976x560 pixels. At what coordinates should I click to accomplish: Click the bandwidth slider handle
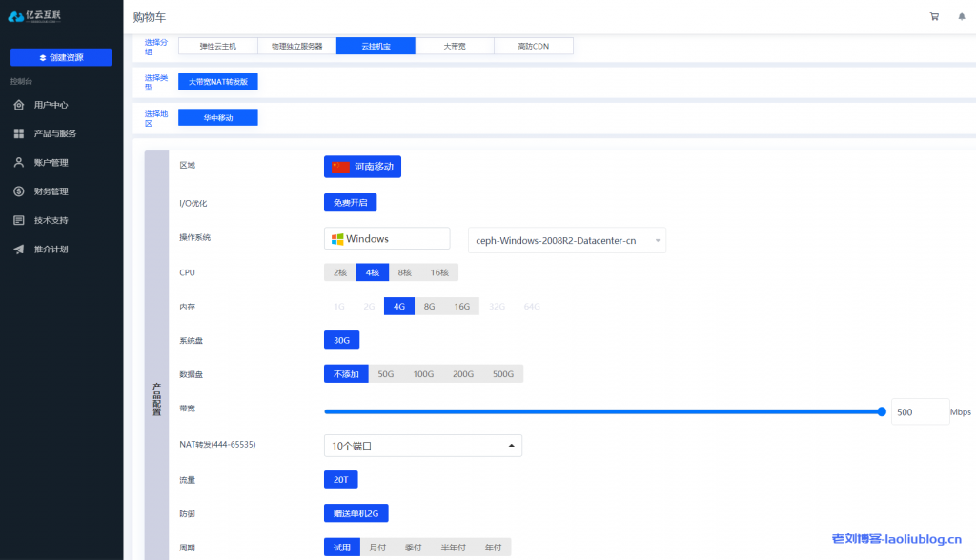click(x=882, y=411)
